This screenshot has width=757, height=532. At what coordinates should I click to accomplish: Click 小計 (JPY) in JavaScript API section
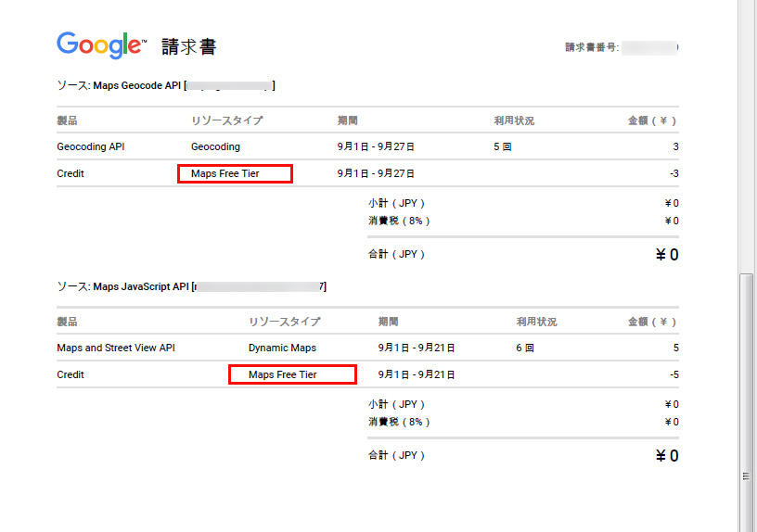click(396, 404)
